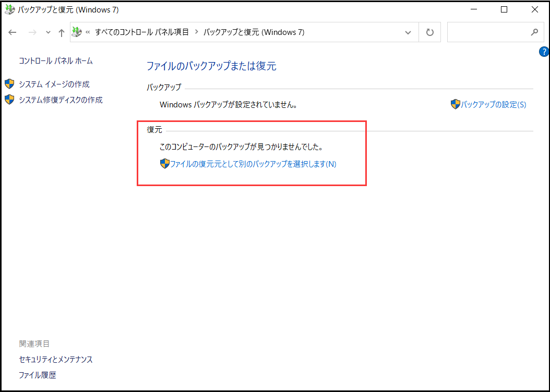Click the search magnifier icon
This screenshot has height=392, width=550.
point(534,32)
